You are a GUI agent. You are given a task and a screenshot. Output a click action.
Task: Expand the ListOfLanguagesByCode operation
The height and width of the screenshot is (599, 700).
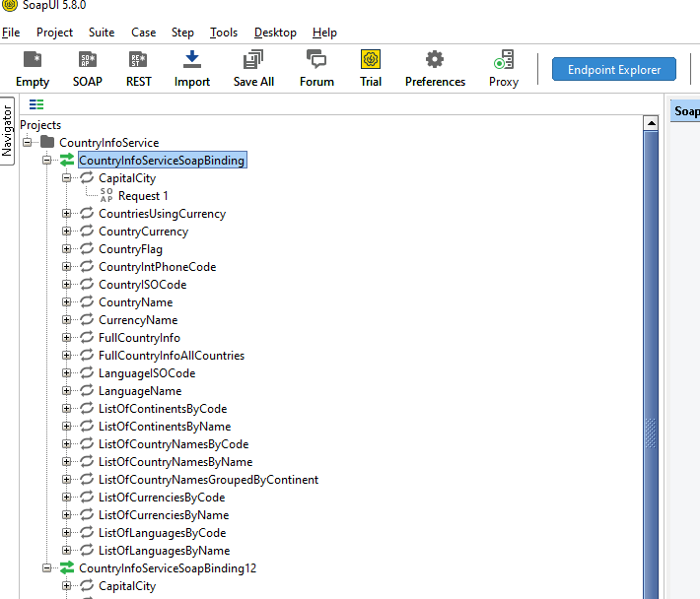point(66,533)
